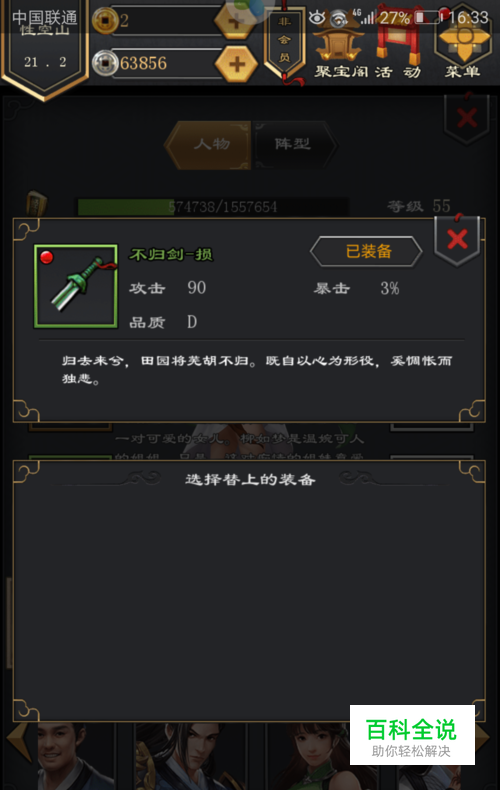The height and width of the screenshot is (790, 500).
Task: Tap the silver coin currency icon
Action: point(105,63)
